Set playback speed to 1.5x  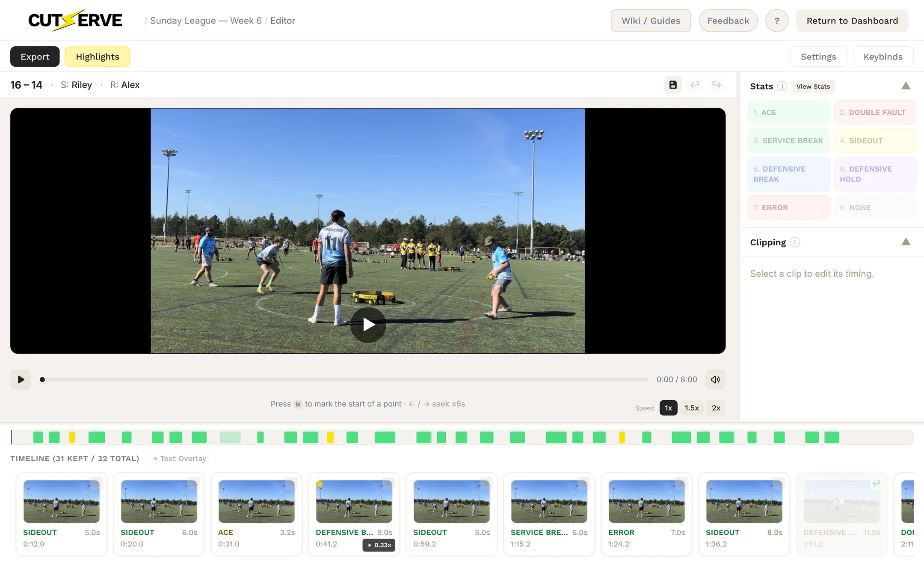tap(692, 408)
